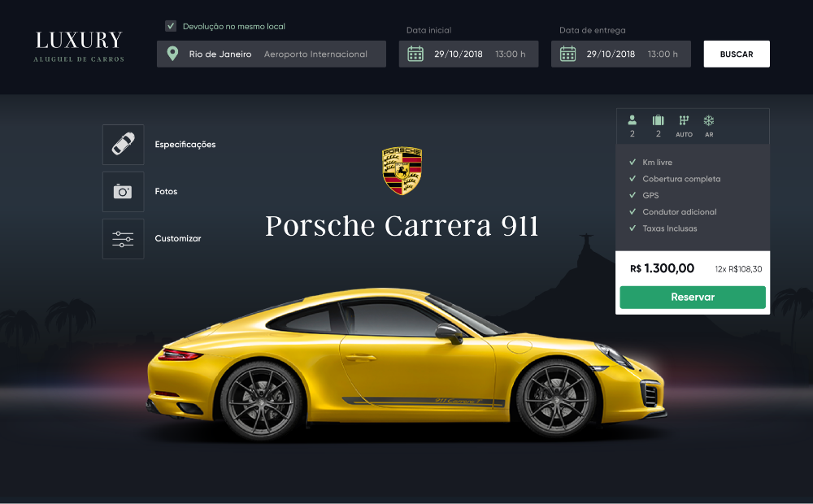
Task: Click the Fotos camera icon
Action: tap(123, 191)
